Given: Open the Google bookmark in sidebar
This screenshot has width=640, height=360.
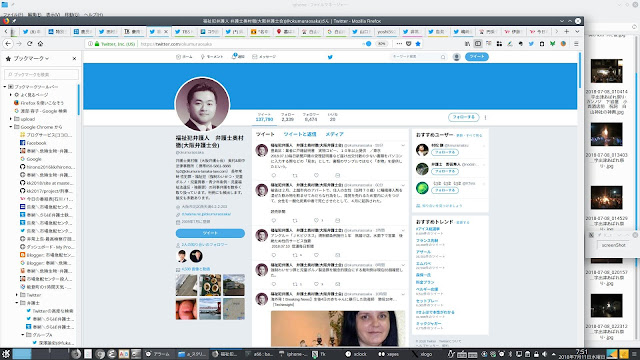Looking at the screenshot, I should 31,159.
